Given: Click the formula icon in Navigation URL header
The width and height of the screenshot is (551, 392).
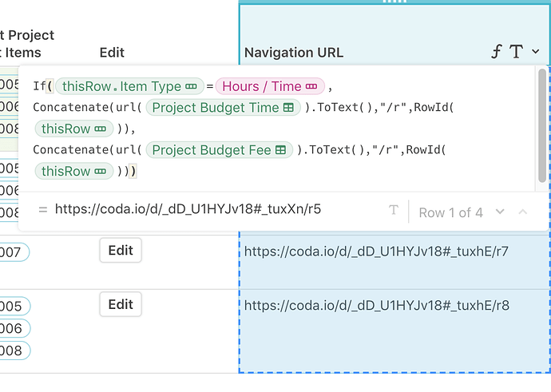Looking at the screenshot, I should click(497, 53).
